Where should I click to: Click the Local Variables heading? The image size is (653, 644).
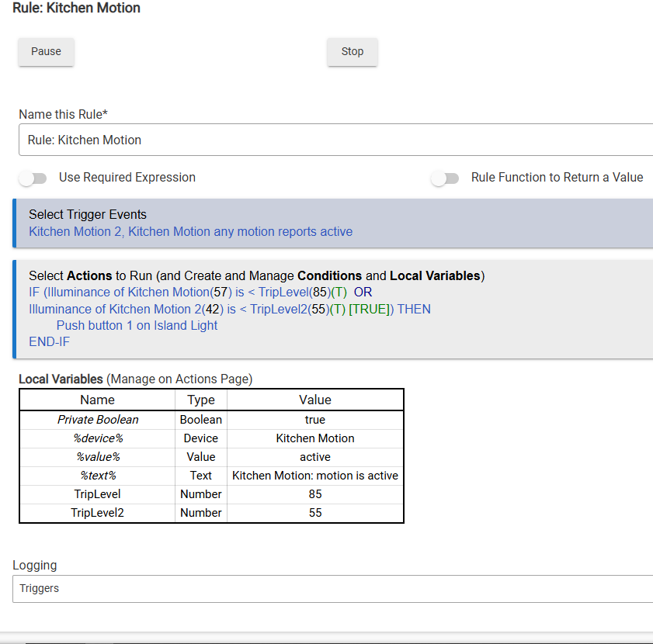[61, 379]
